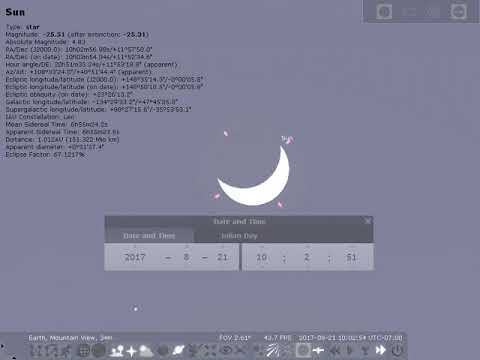The width and height of the screenshot is (480, 360).
Task: Toggle constellation art in the bottom toolbar
Action: pos(67,350)
